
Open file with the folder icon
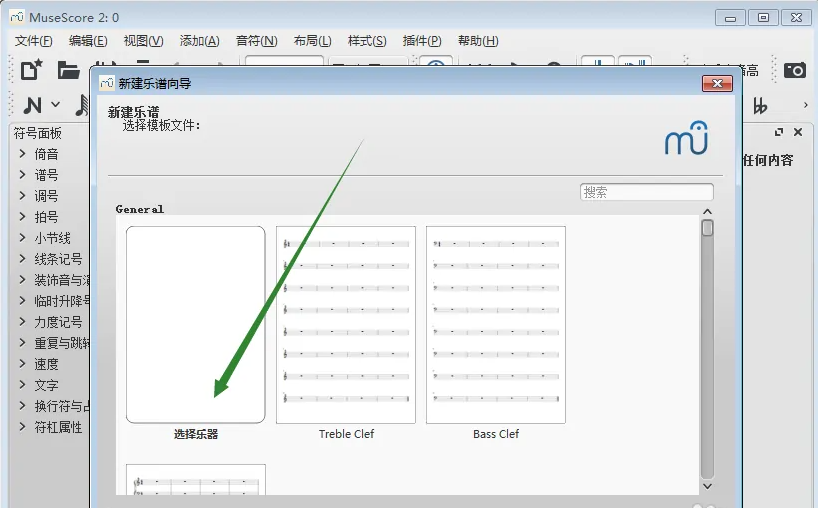(68, 70)
